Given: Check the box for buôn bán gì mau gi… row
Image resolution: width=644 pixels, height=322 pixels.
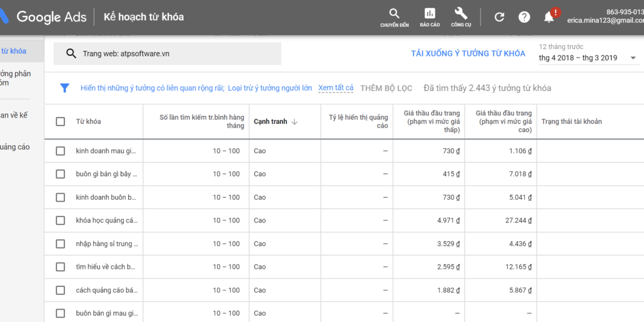Looking at the screenshot, I should click(x=60, y=314).
